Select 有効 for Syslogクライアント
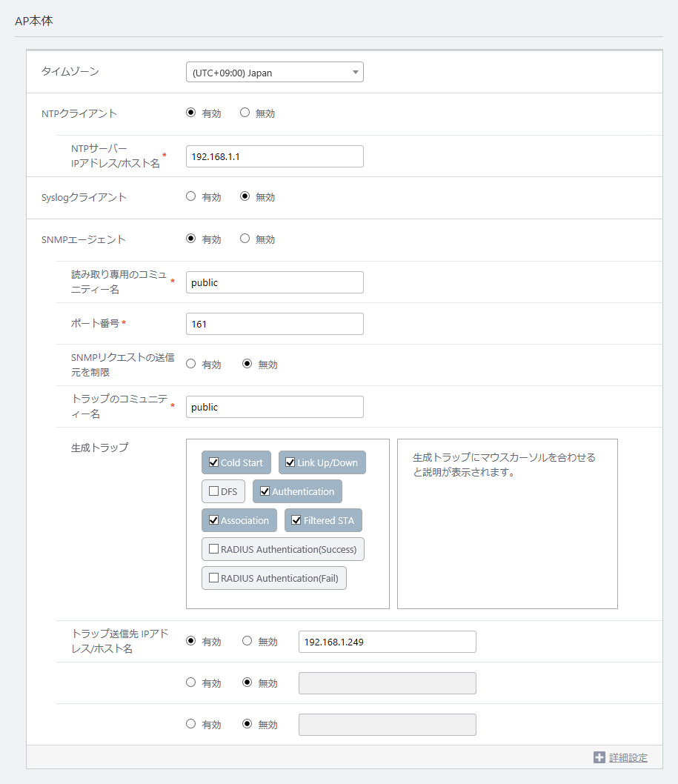678x784 pixels. click(x=190, y=196)
